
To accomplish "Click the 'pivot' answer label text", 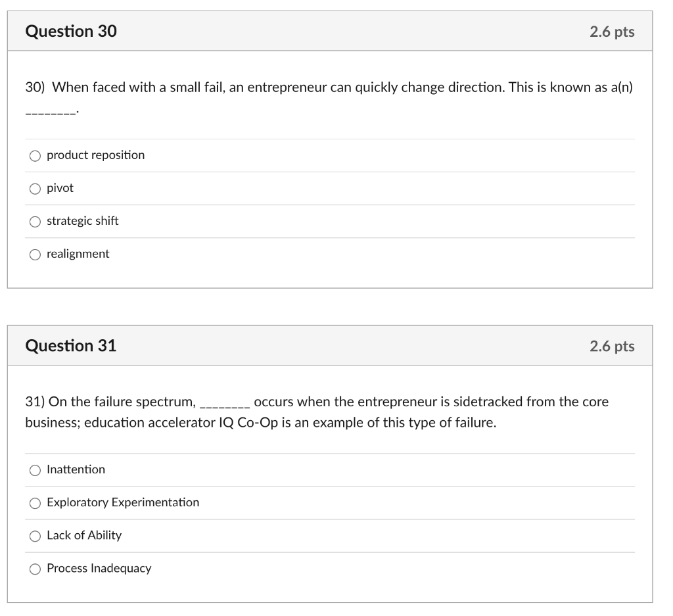I will 60,188.
